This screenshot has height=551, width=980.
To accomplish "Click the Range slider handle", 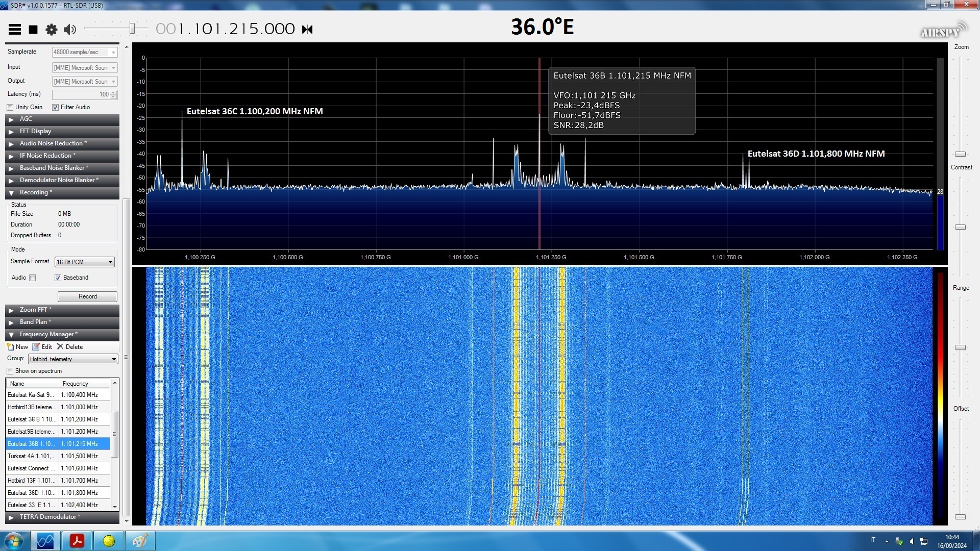I will 960,347.
